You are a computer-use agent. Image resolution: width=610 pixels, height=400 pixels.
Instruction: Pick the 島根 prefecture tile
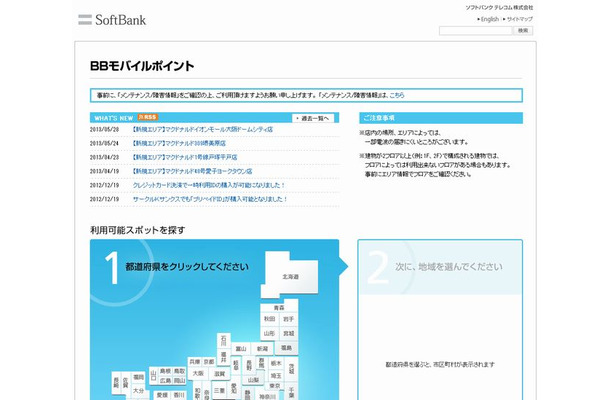point(165,371)
